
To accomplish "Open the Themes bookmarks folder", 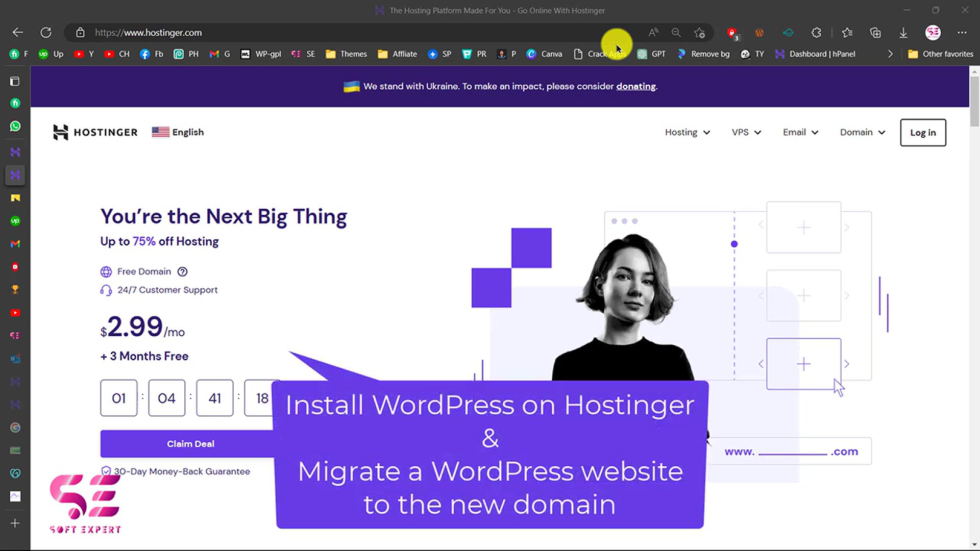I will pos(346,54).
